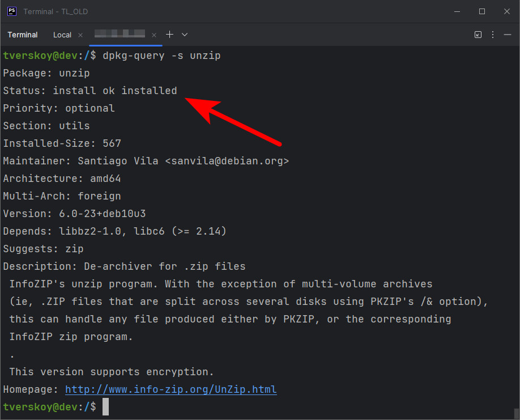This screenshot has height=420, width=520.
Task: Close the blurred remote session tab
Action: click(x=154, y=35)
